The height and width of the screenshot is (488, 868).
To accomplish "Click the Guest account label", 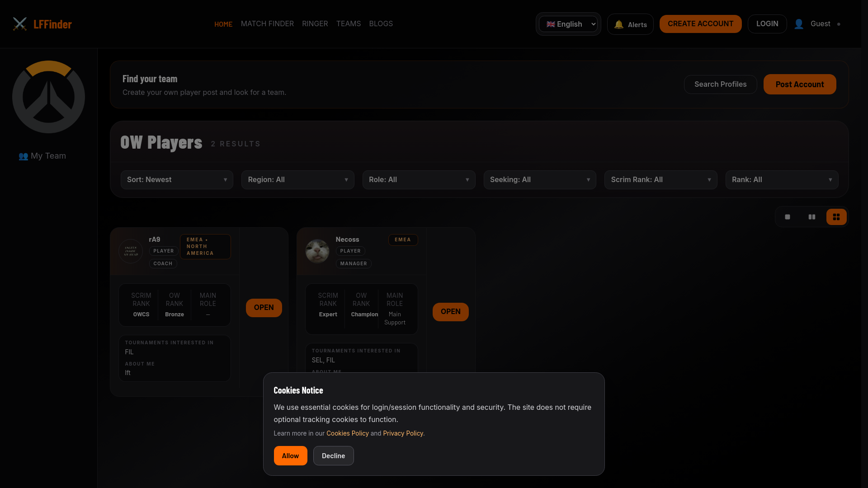I will [821, 24].
